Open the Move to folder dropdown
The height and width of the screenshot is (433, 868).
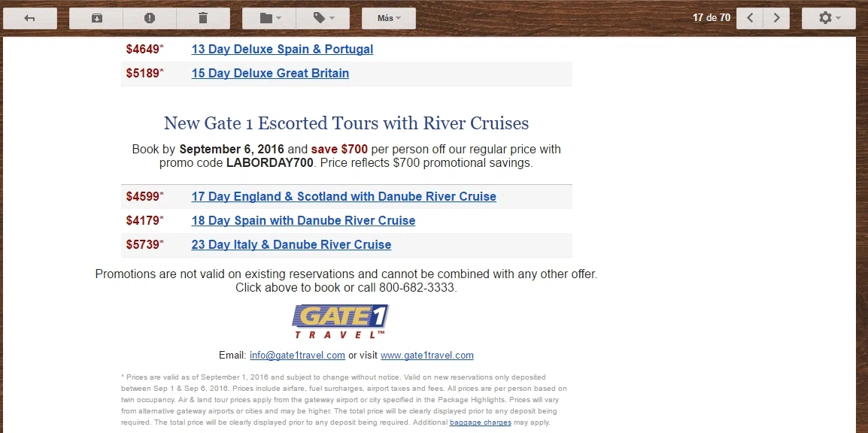(269, 18)
